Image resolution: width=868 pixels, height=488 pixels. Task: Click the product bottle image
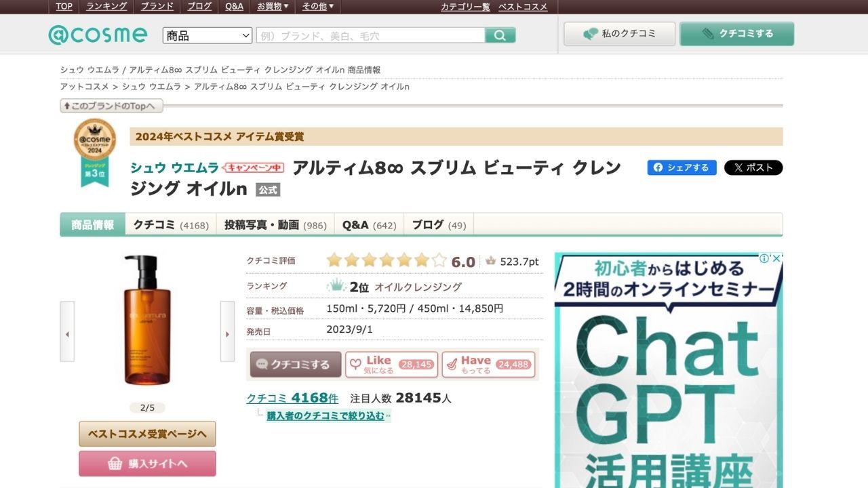(x=147, y=320)
